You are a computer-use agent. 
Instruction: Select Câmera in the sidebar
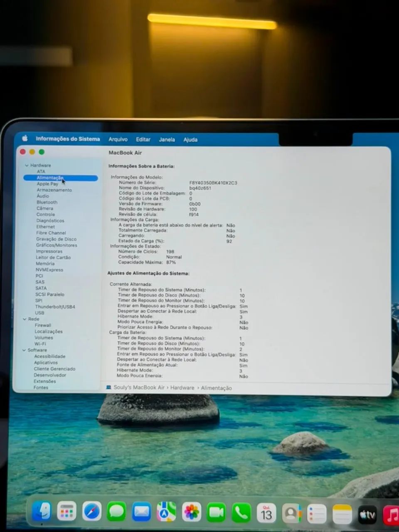(45, 208)
